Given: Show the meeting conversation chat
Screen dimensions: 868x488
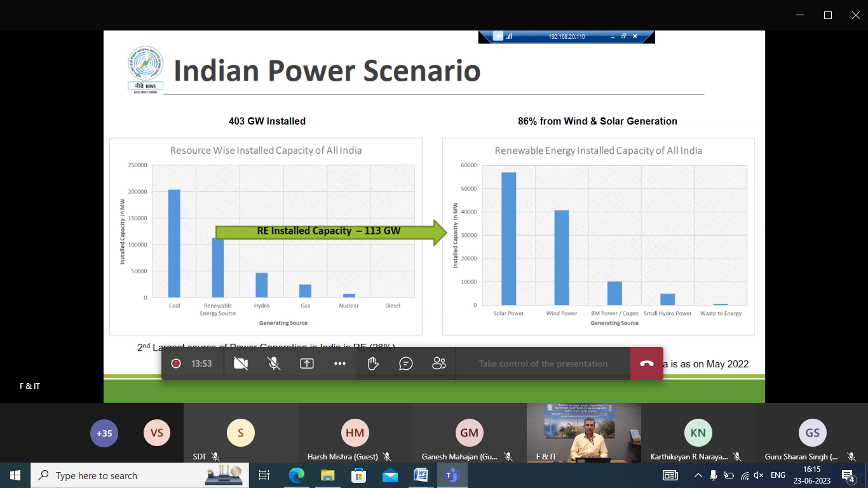Looking at the screenshot, I should click(406, 363).
